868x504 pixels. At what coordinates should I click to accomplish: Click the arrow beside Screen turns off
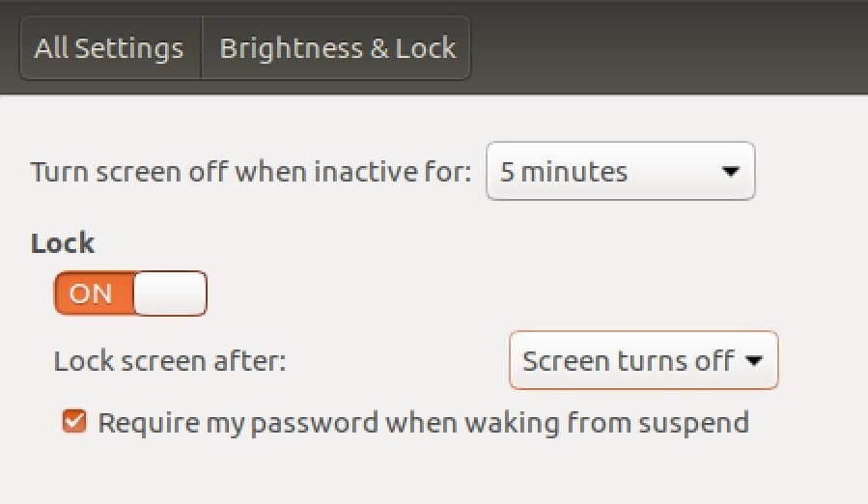coord(754,361)
